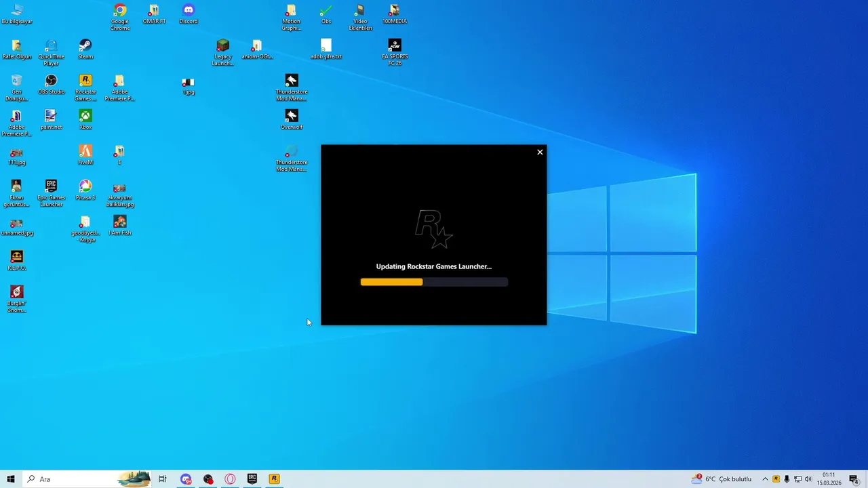Screen dimensions: 868x488
Task: Select the I Am Fish game shortcut
Action: [x=120, y=226]
